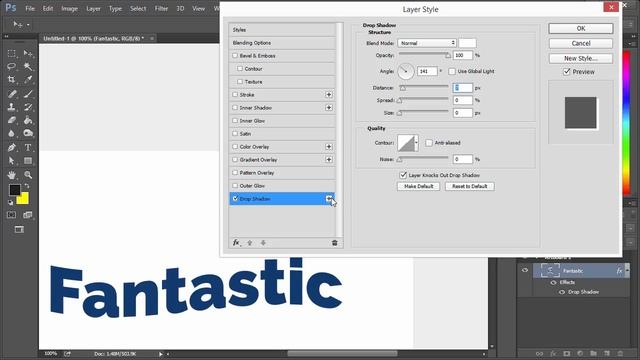
Task: Hide the Fantastic layer eye icon
Action: click(x=525, y=270)
